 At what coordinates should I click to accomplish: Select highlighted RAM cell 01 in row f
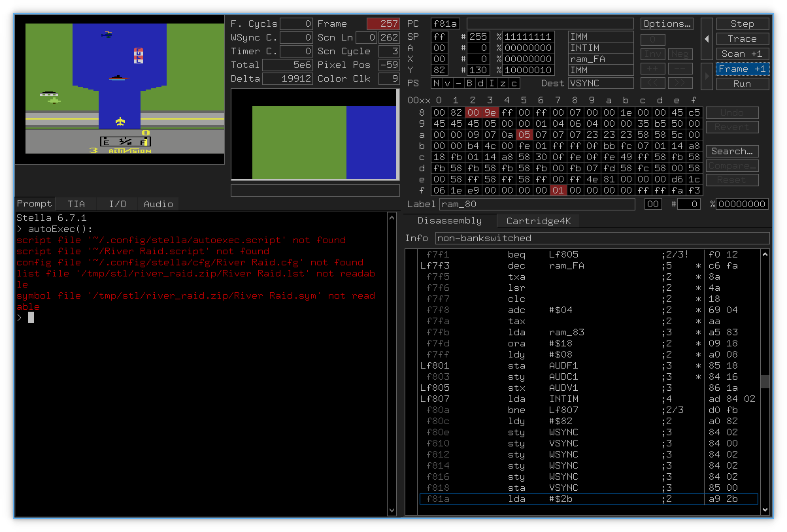coord(558,190)
